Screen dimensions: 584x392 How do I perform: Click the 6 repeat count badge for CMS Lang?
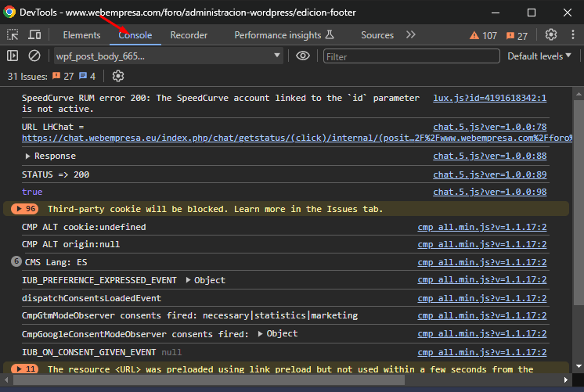click(x=16, y=261)
